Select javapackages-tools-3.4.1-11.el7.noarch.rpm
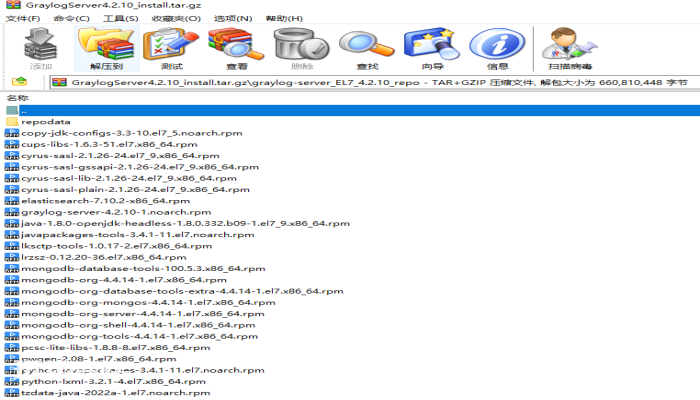The width and height of the screenshot is (700, 400). 138,234
